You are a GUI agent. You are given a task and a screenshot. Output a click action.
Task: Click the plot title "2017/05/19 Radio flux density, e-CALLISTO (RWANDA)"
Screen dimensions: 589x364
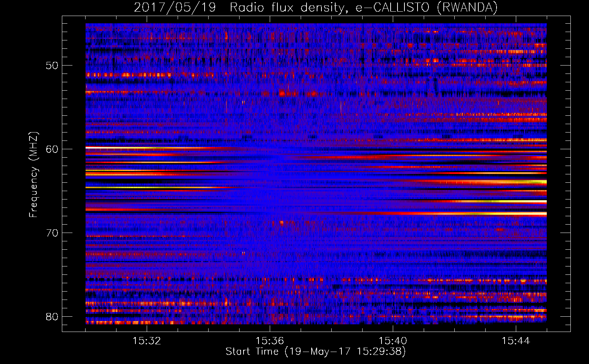[316, 7]
